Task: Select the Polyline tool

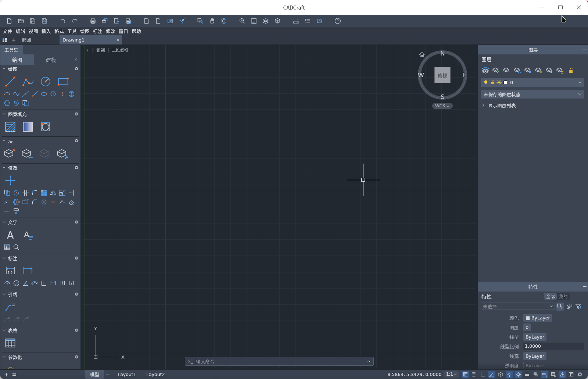Action: 28,82
